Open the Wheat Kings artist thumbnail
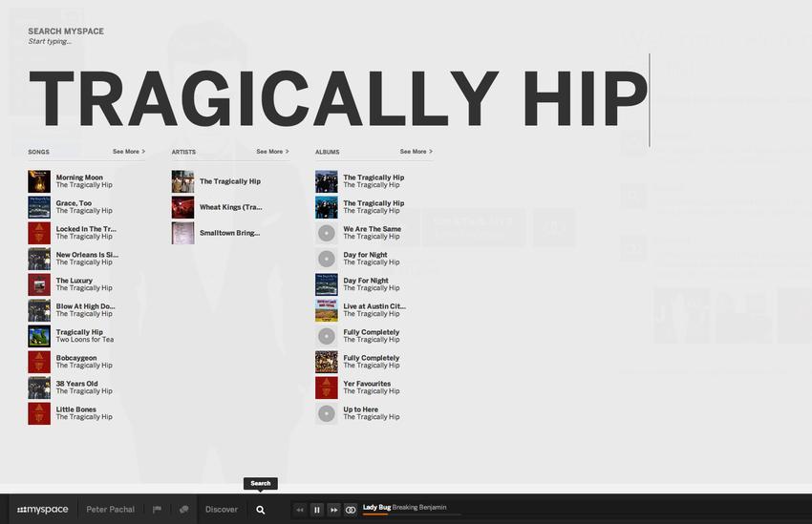The height and width of the screenshot is (524, 812). tap(182, 207)
